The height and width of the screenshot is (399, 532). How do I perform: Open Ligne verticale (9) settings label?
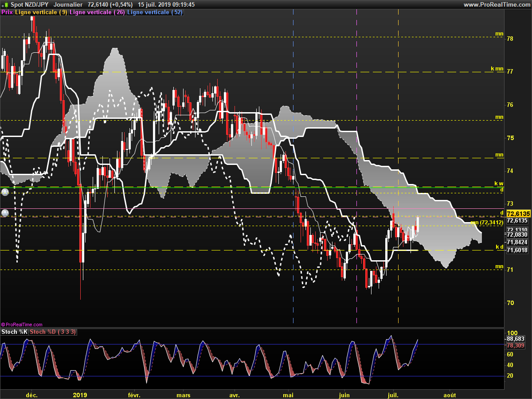(41, 12)
